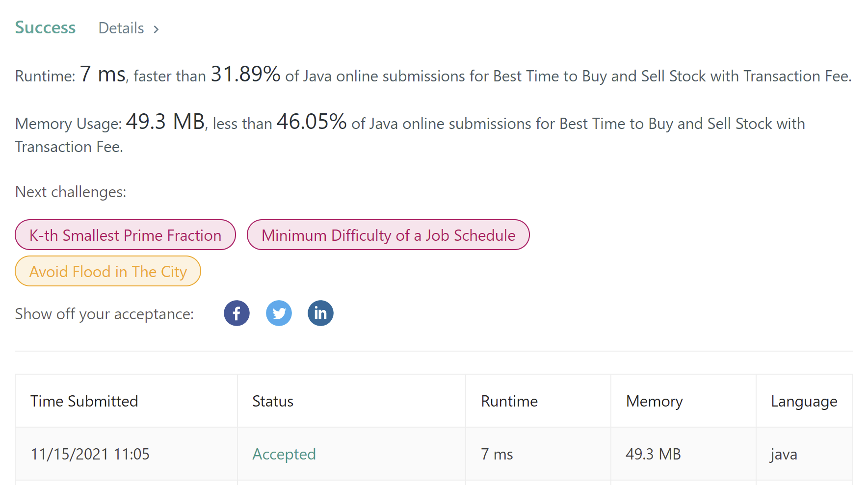Open K-th Smallest Prime Fraction challenge

pos(125,235)
